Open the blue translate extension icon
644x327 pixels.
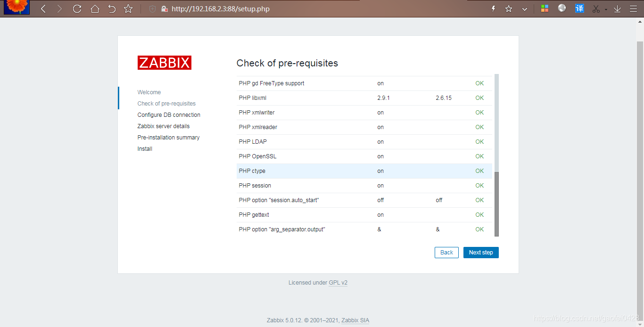point(579,8)
